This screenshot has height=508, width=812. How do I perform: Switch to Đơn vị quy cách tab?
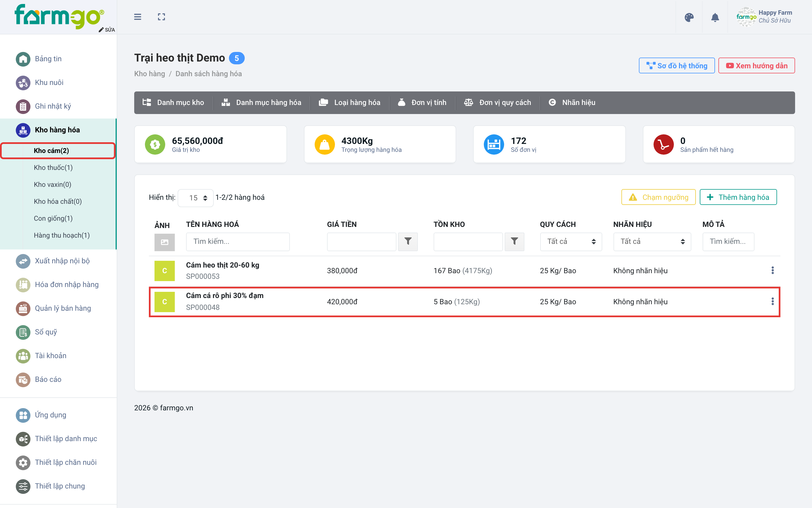click(x=498, y=102)
